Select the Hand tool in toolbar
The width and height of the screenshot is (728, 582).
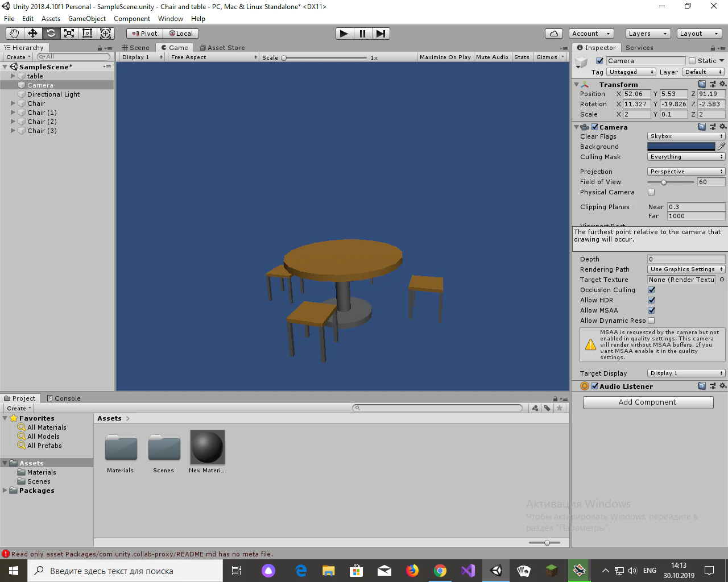click(x=14, y=34)
